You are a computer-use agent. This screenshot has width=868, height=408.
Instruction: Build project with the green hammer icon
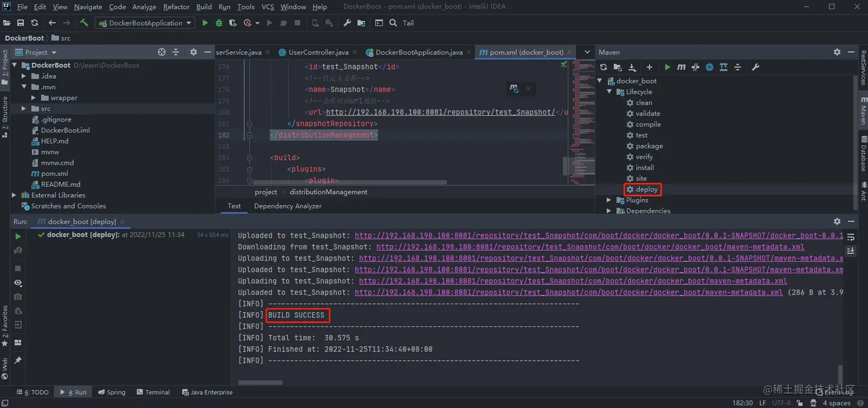click(84, 23)
